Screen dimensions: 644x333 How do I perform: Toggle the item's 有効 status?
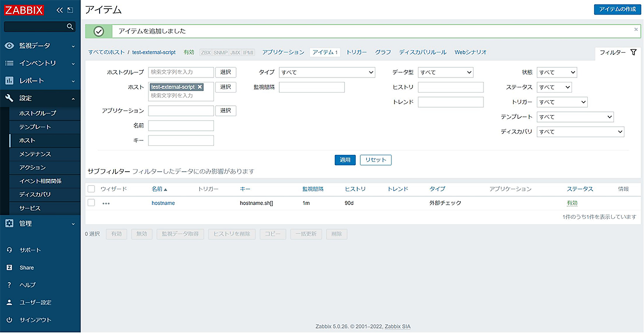pyautogui.click(x=572, y=203)
